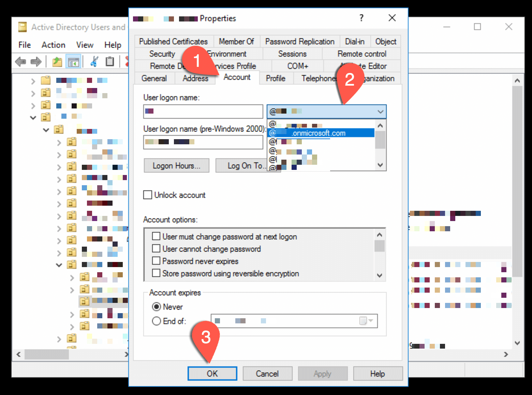This screenshot has height=395, width=532.
Task: Enable 'User must change password at next logon'
Action: (156, 236)
